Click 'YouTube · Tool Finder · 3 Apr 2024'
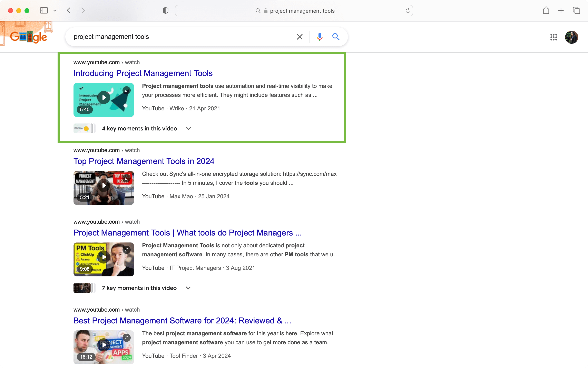Screen dimensions: 588x368 186,356
